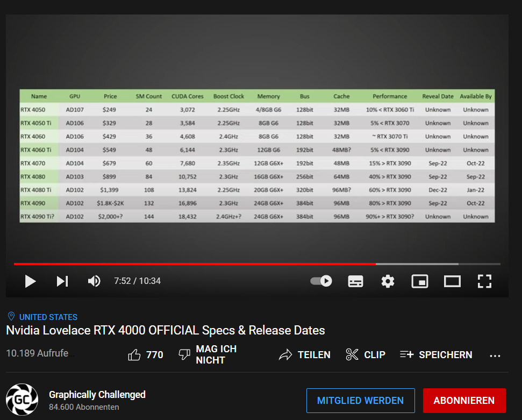Mute the video volume
This screenshot has width=522, height=420.
(x=94, y=281)
